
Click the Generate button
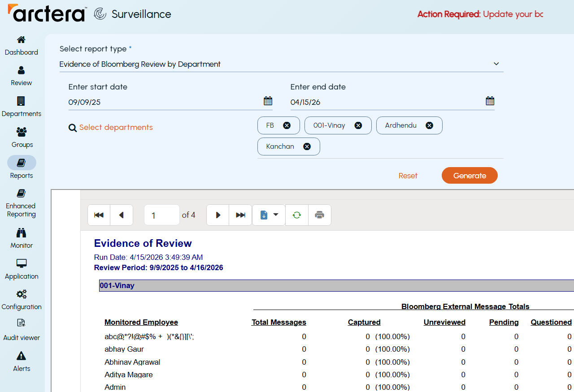pyautogui.click(x=470, y=176)
